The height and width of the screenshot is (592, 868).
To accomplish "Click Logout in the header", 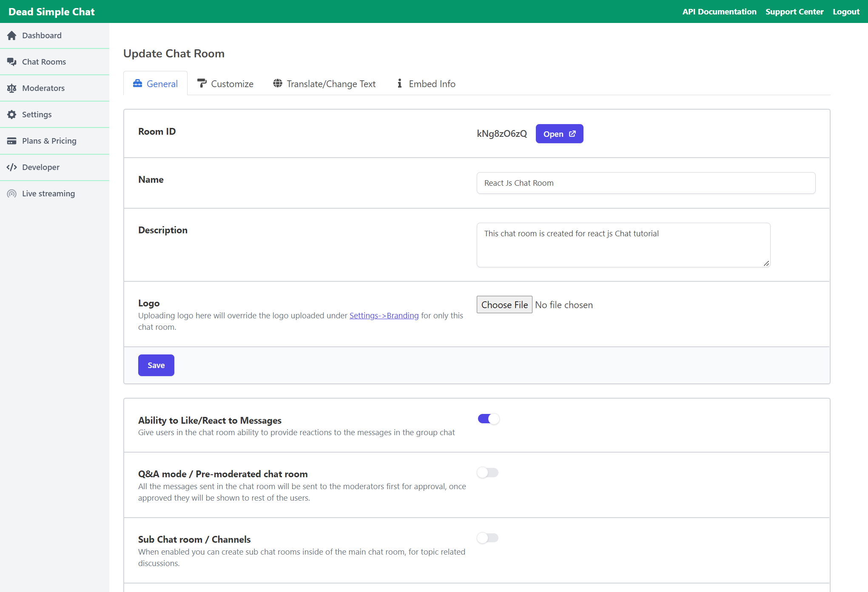I will (846, 11).
